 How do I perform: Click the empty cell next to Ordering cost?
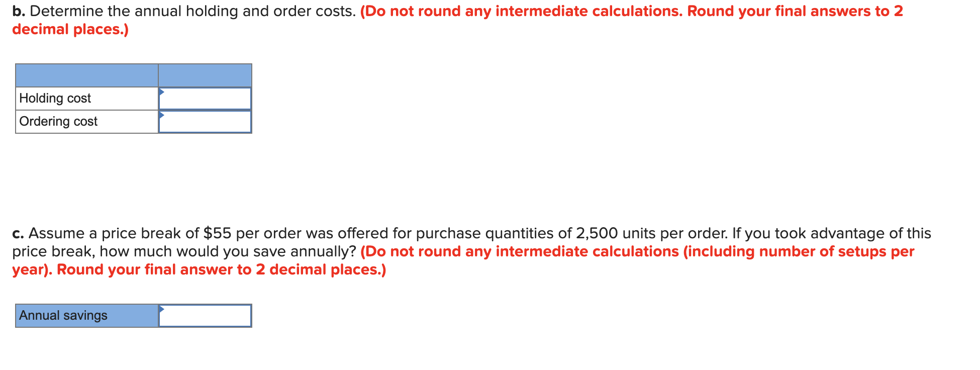coord(206,121)
